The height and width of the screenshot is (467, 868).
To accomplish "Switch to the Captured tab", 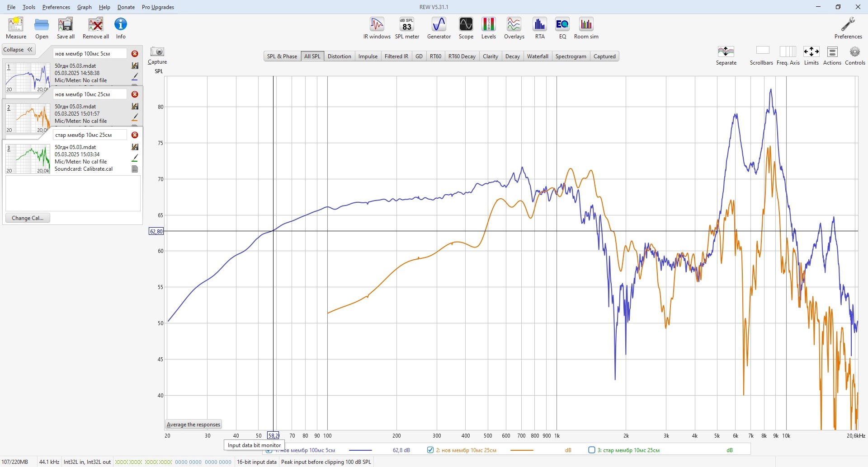I will (x=604, y=56).
